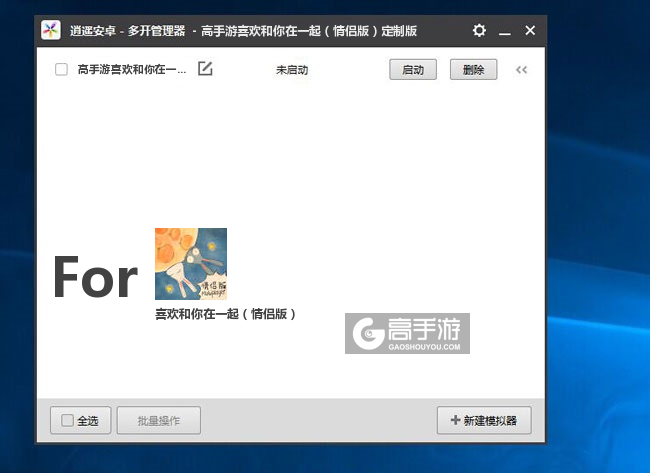Click the caption 喜欢和你在一起（情侣版）
Image resolution: width=650 pixels, height=473 pixels.
point(226,314)
